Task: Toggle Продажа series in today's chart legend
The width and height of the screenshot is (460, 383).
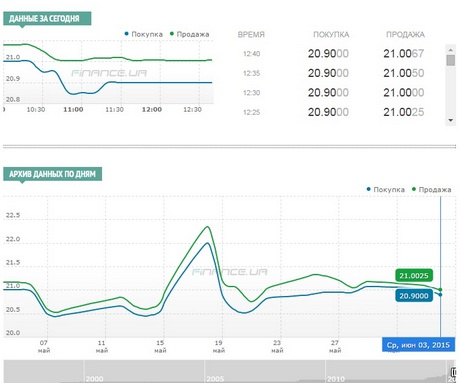Action: coord(190,34)
